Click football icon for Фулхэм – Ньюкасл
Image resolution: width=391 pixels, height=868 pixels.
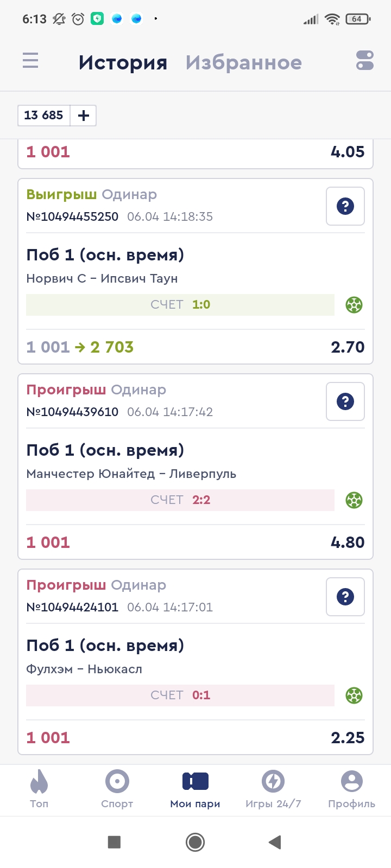coord(354,695)
